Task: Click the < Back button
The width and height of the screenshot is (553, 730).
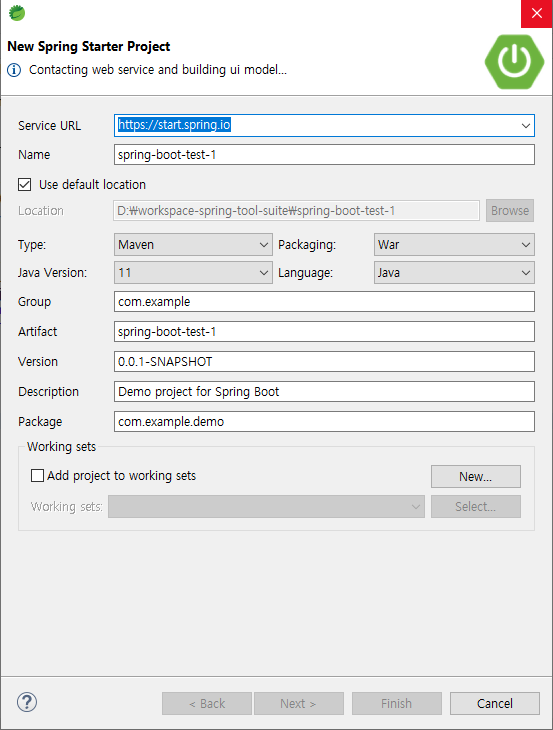Action: (x=207, y=703)
